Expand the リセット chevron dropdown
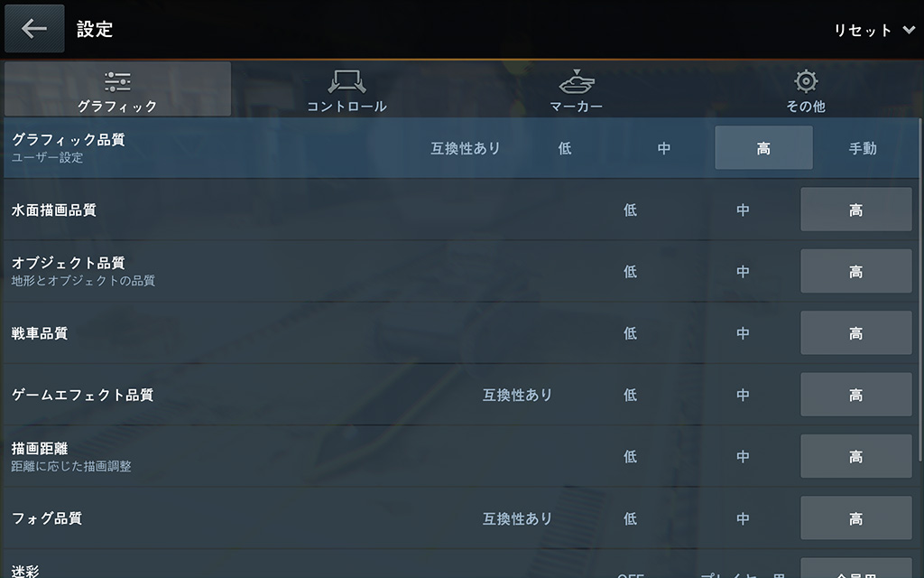This screenshot has height=578, width=924. click(x=874, y=30)
